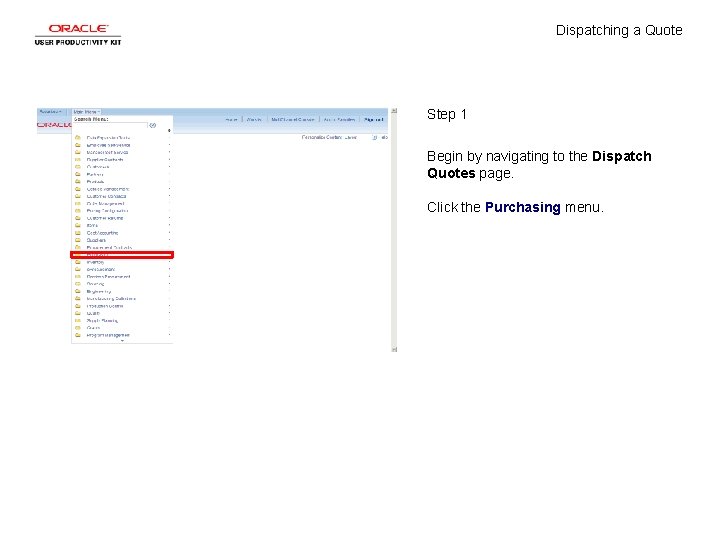Viewport: 720px width, 540px height.
Task: Click the Quality folder icon
Action: coord(78,313)
